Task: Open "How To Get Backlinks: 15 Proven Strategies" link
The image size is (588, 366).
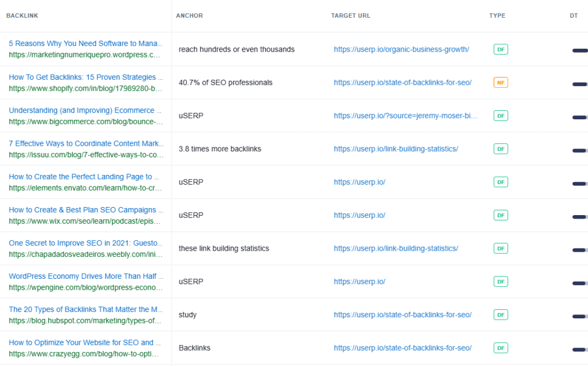Action: [83, 77]
